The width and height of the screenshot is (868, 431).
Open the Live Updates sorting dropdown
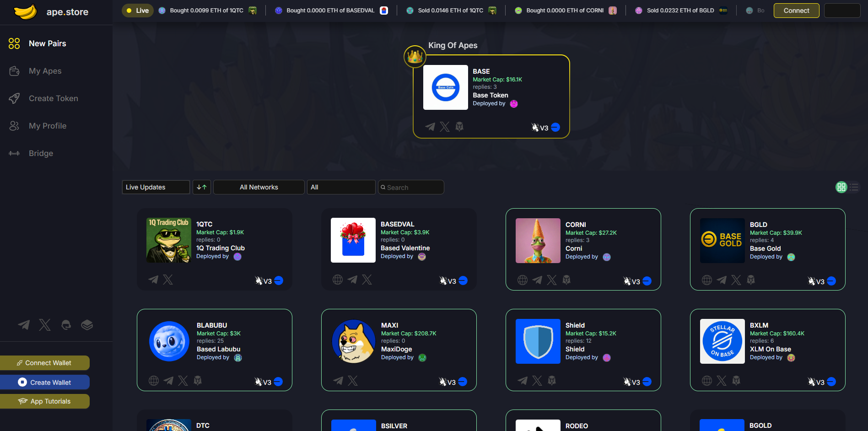156,187
